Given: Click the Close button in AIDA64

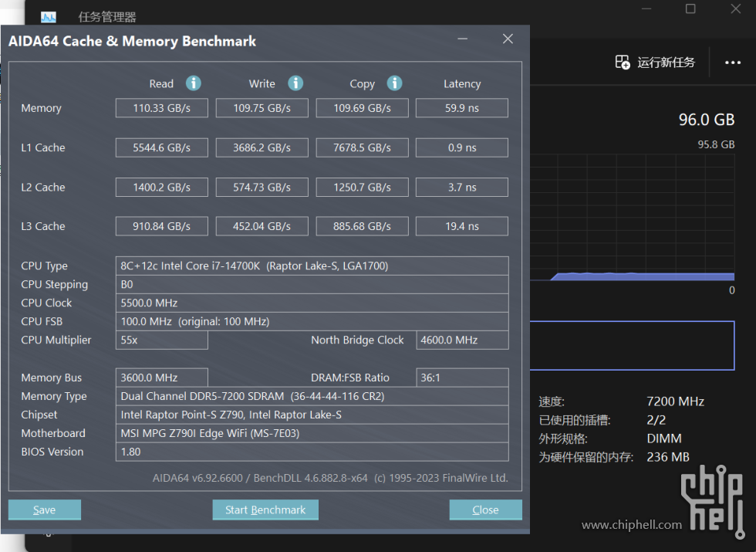Looking at the screenshot, I should (x=485, y=510).
